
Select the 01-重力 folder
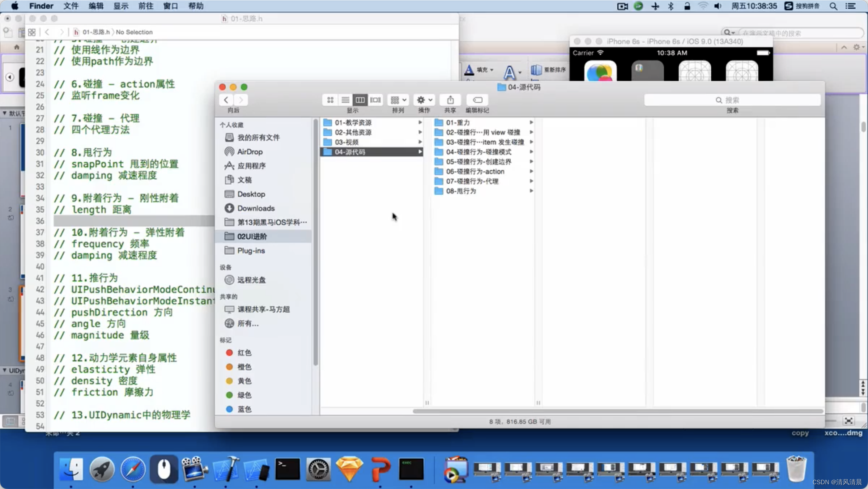[x=458, y=123]
